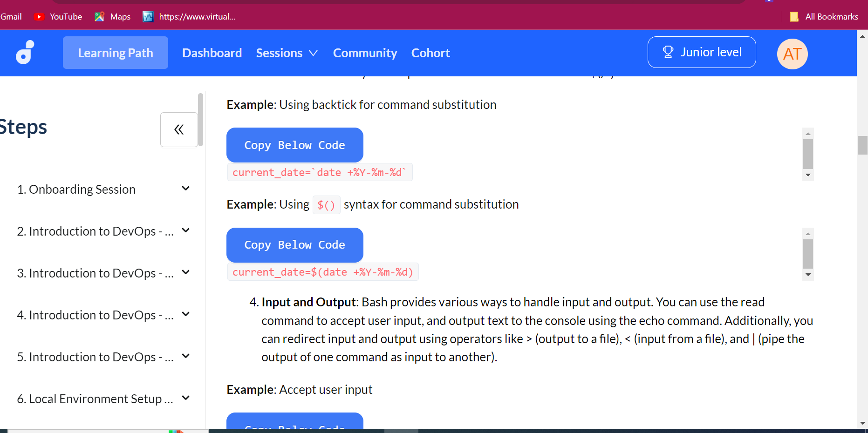Select the Learning Path tab
Viewport: 868px width, 433px height.
coord(115,53)
